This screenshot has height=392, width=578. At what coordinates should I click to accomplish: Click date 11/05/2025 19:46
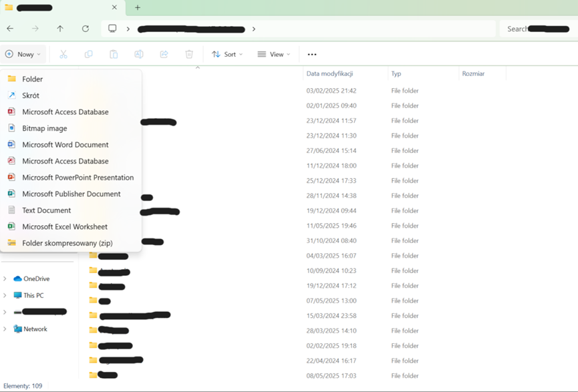point(331,226)
